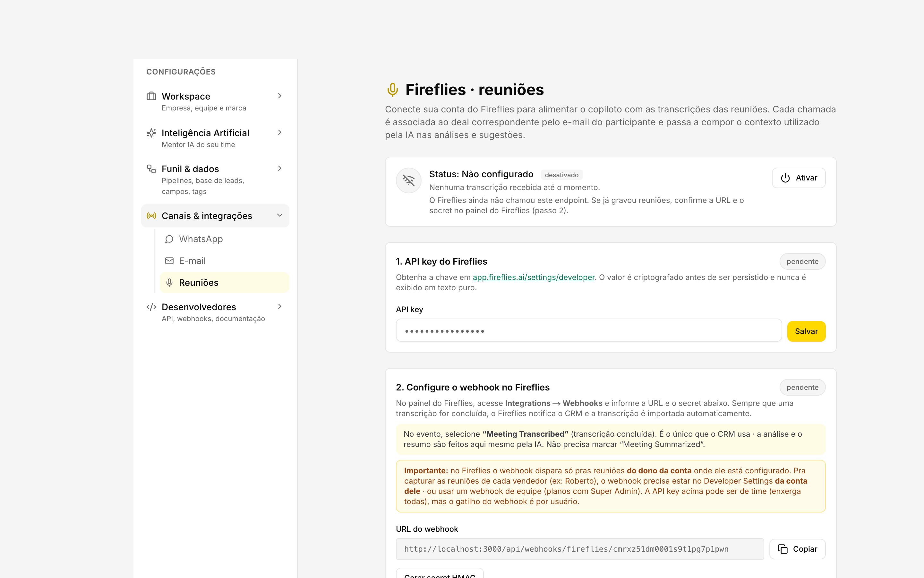Click the Desenvolvedores code brackets icon
Image resolution: width=924 pixels, height=578 pixels.
point(151,307)
